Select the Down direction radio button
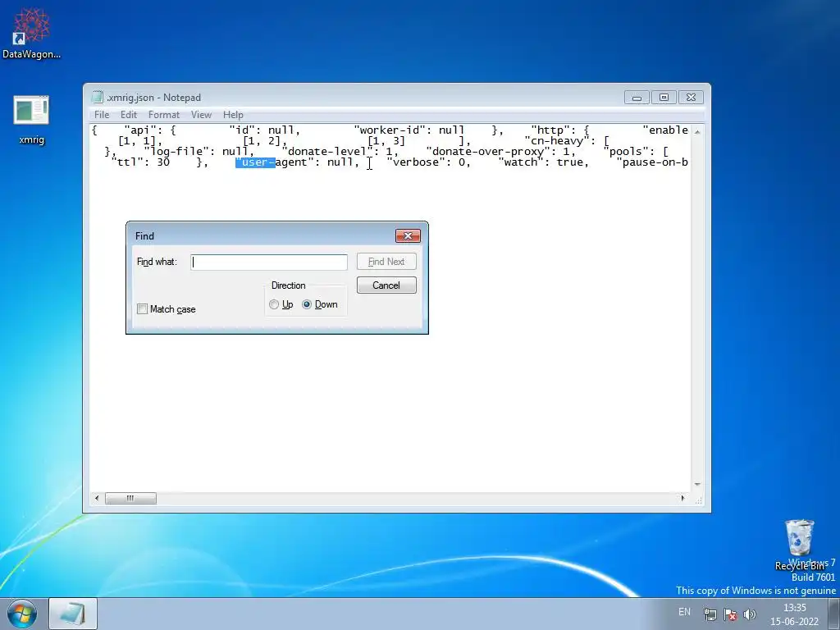 pos(307,304)
